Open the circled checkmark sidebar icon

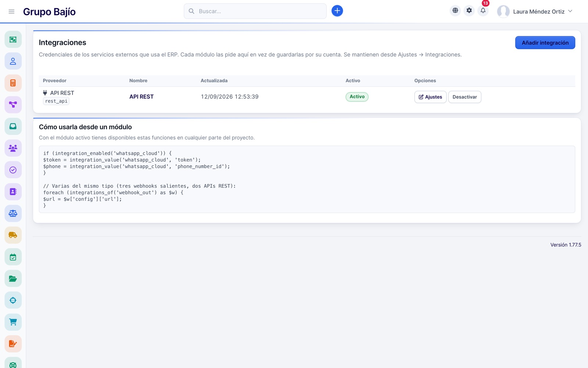(x=13, y=170)
